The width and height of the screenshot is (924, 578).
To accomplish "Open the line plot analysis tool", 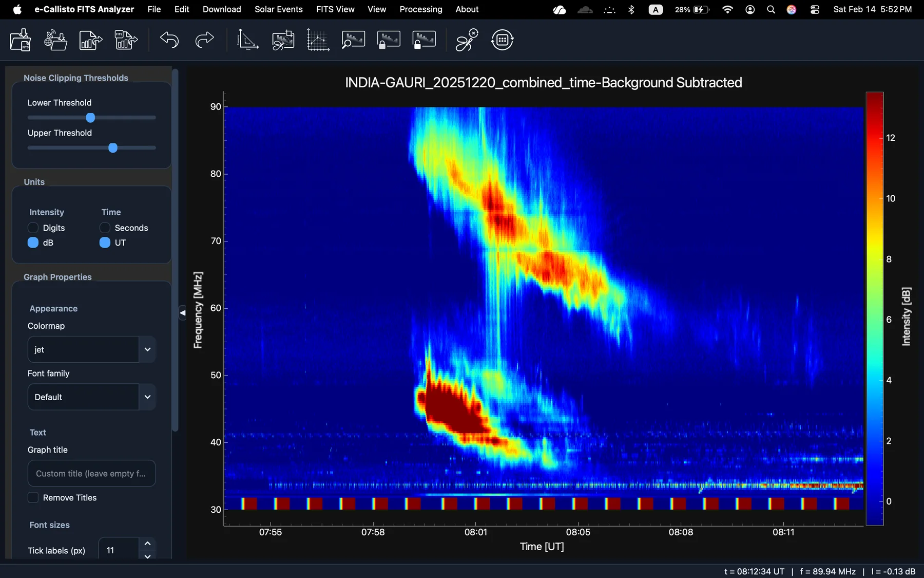I will [x=318, y=40].
